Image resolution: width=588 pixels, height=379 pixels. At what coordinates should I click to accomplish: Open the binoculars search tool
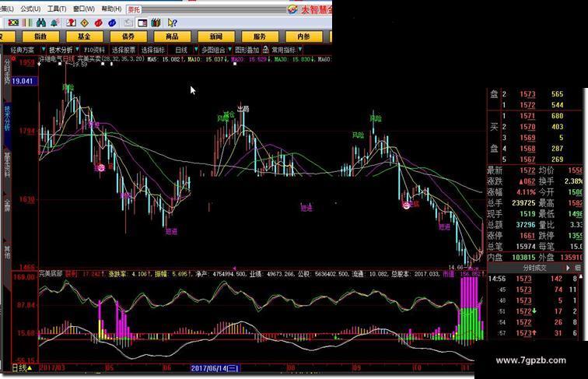coord(41,23)
